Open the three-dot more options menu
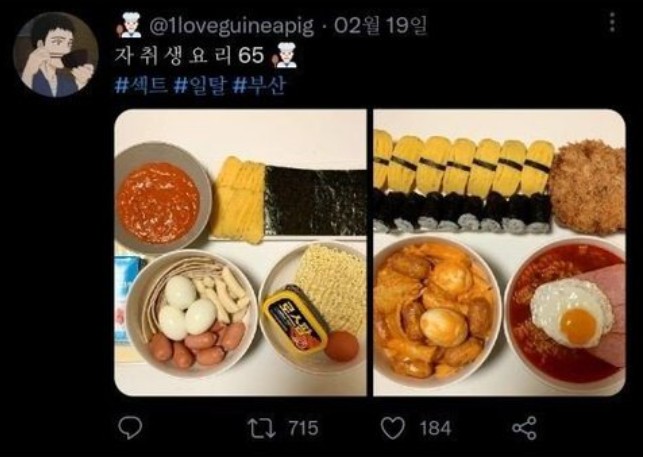Viewport: 645px width, 457px height. click(612, 22)
